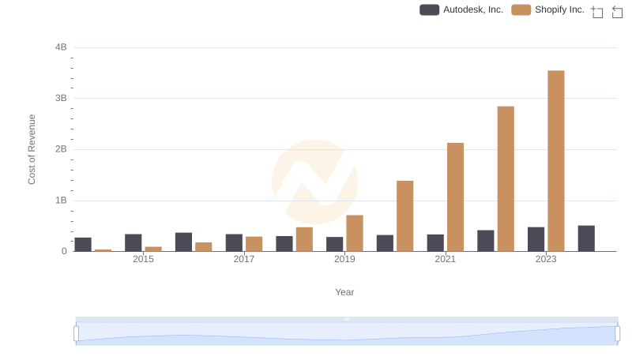Image resolution: width=632 pixels, height=364 pixels.
Task: Click the zoom area select icon
Action: click(x=597, y=12)
